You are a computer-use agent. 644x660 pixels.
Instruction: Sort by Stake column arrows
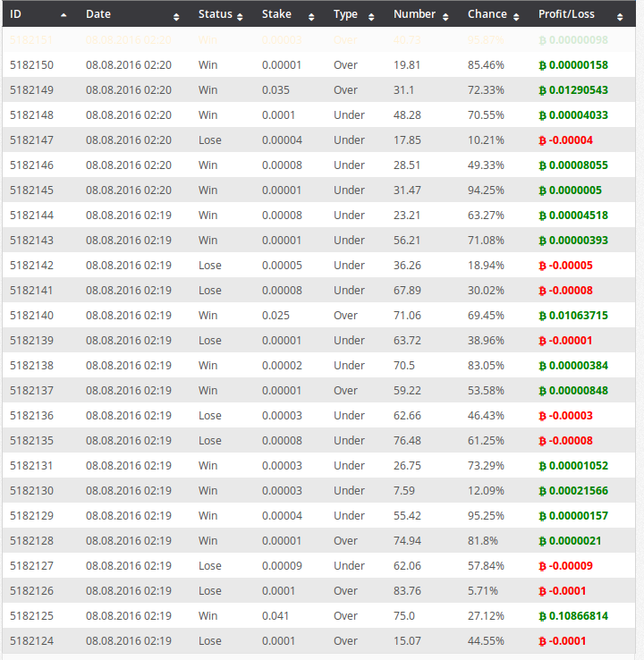[x=311, y=17]
